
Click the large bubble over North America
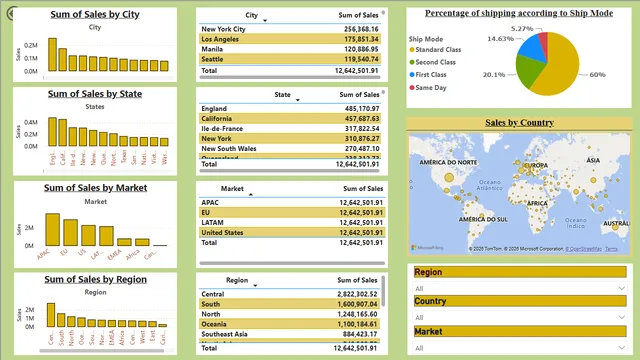coord(449,178)
